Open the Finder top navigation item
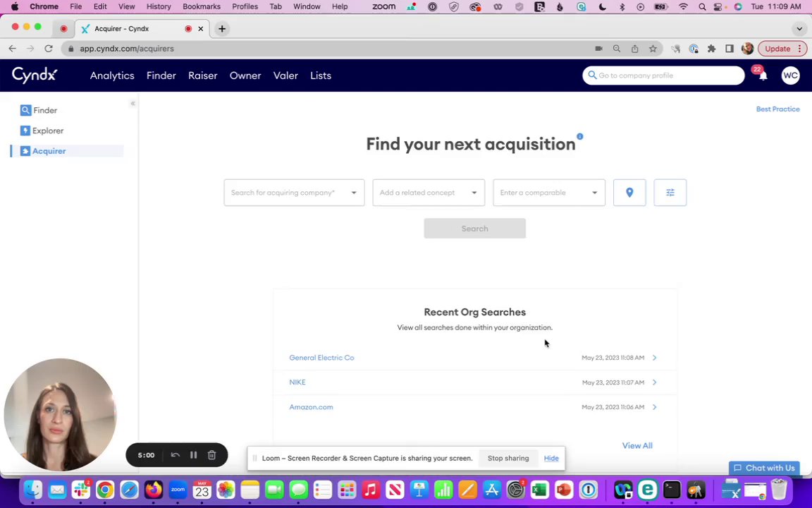Image resolution: width=812 pixels, height=508 pixels. (161, 75)
